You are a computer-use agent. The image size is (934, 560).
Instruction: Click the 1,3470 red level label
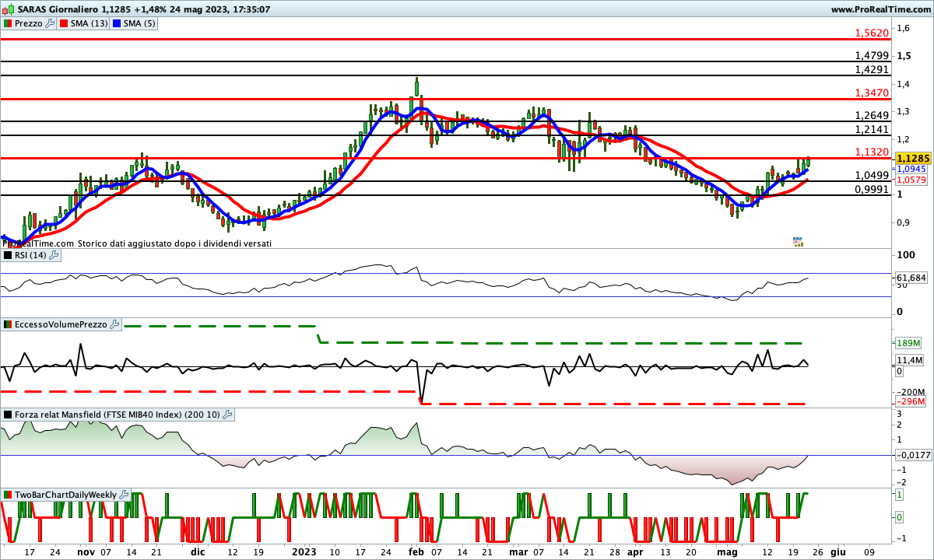tap(872, 93)
